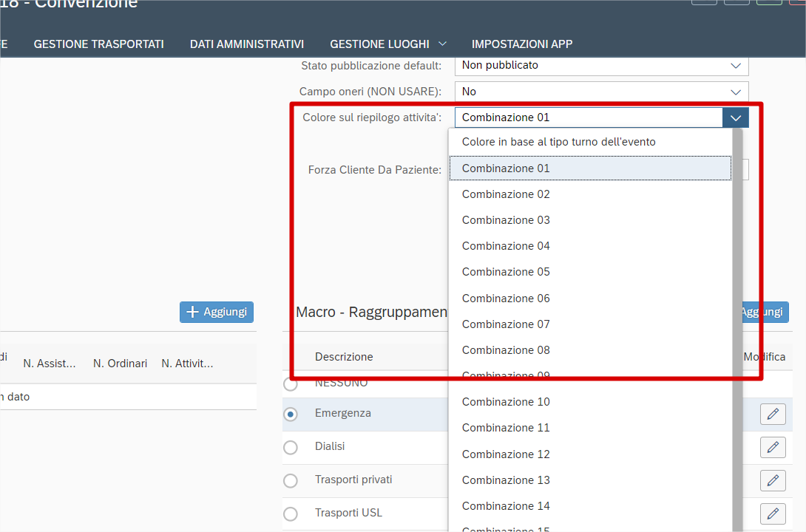Collapse the Colore sul riepilogo attivita' dropdown arrow
Viewport: 806px width, 532px height.
(x=735, y=117)
